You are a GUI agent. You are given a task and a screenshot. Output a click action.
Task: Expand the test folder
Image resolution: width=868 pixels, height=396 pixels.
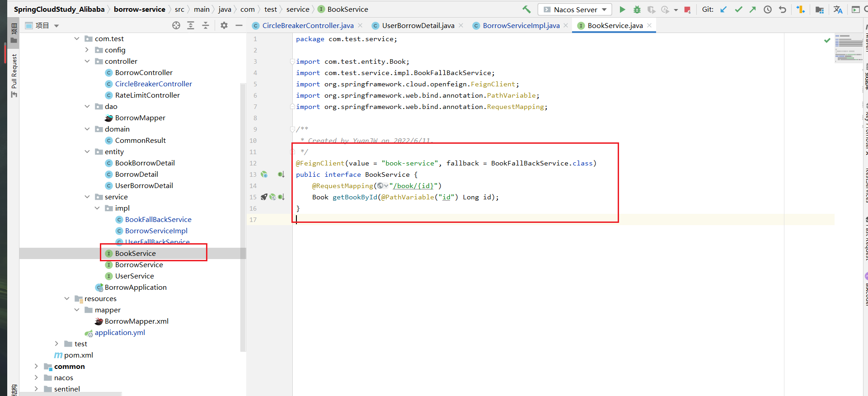pyautogui.click(x=56, y=344)
